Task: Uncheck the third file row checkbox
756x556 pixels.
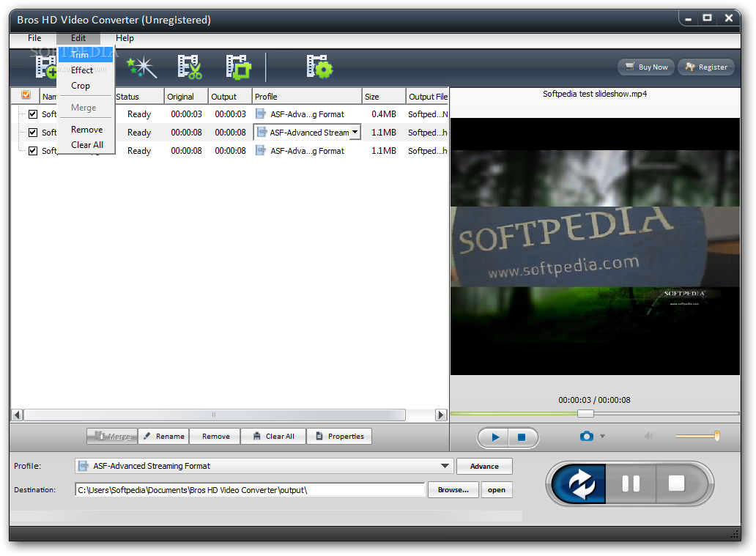Action: pyautogui.click(x=33, y=150)
